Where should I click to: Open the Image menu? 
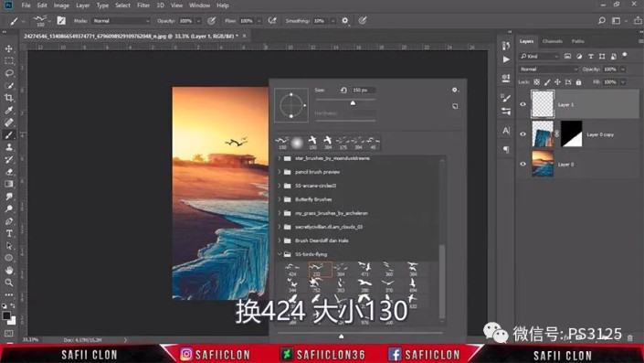[61, 5]
